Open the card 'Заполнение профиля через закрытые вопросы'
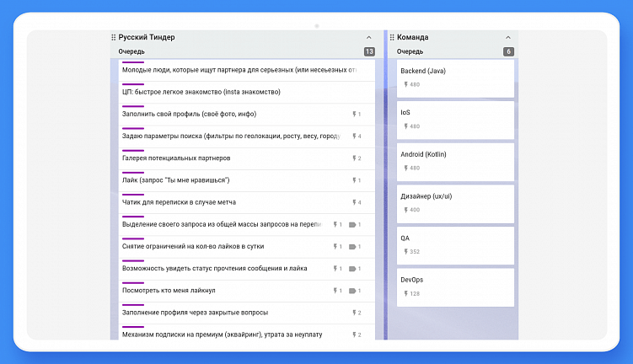Viewport: 633px width, 364px height. point(247,313)
